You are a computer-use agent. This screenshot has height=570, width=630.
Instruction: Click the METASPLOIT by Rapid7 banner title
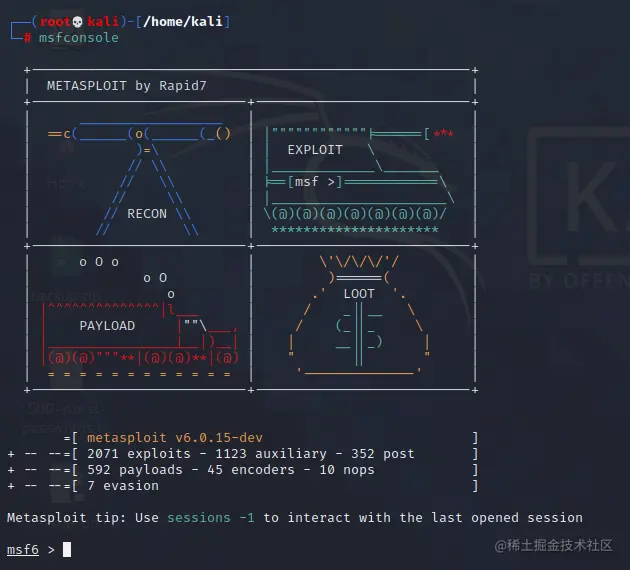(x=127, y=86)
